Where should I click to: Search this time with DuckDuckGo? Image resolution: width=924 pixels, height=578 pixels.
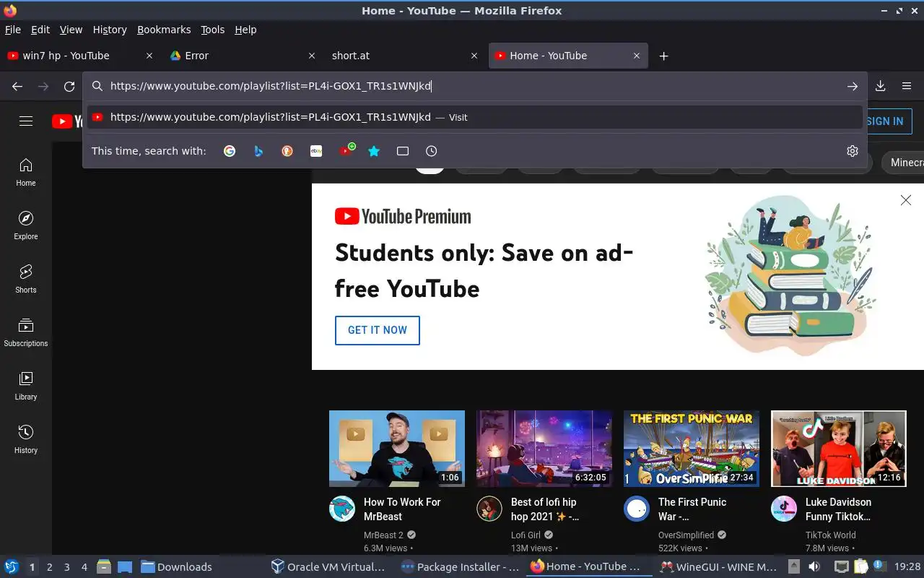[x=287, y=151]
